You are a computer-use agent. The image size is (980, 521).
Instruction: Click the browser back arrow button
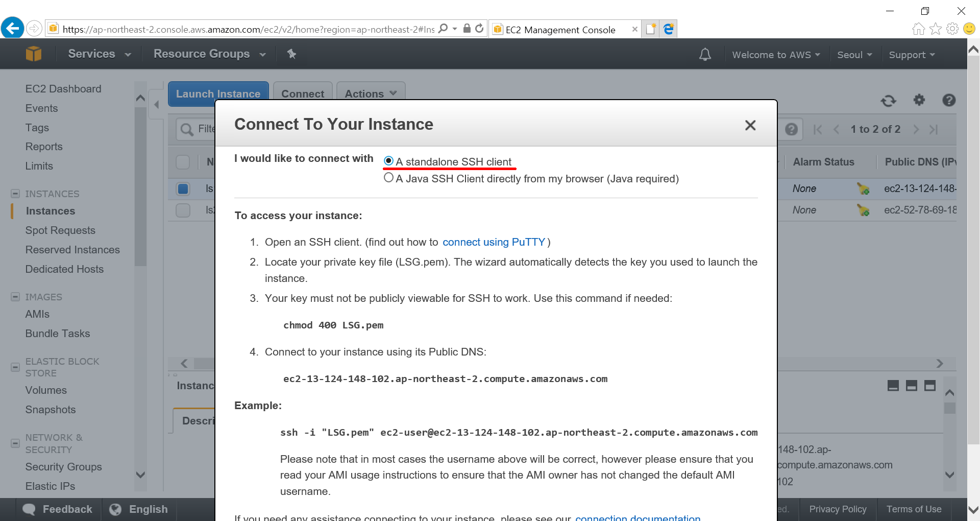click(13, 28)
